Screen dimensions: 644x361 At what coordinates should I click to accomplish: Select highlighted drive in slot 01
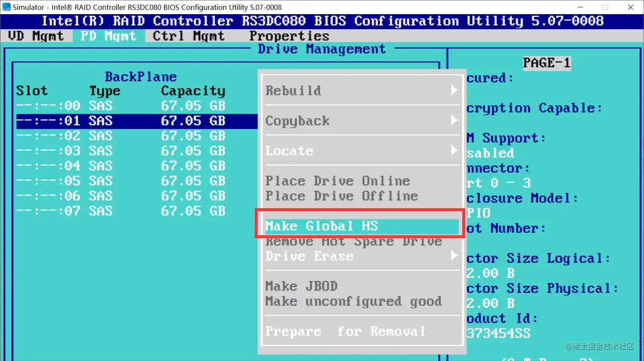137,121
